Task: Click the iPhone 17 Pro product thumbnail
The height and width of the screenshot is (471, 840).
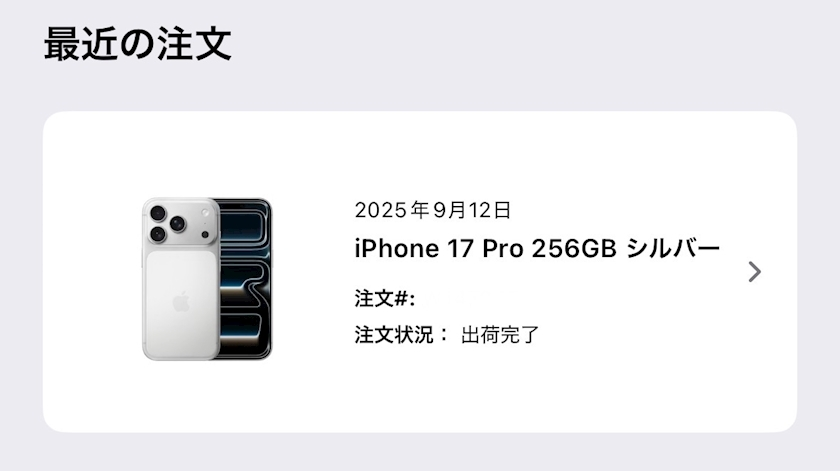Action: click(x=207, y=279)
